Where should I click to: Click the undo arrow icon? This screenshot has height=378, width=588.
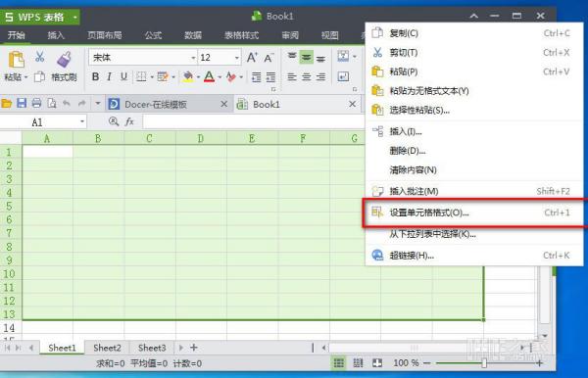click(67, 104)
